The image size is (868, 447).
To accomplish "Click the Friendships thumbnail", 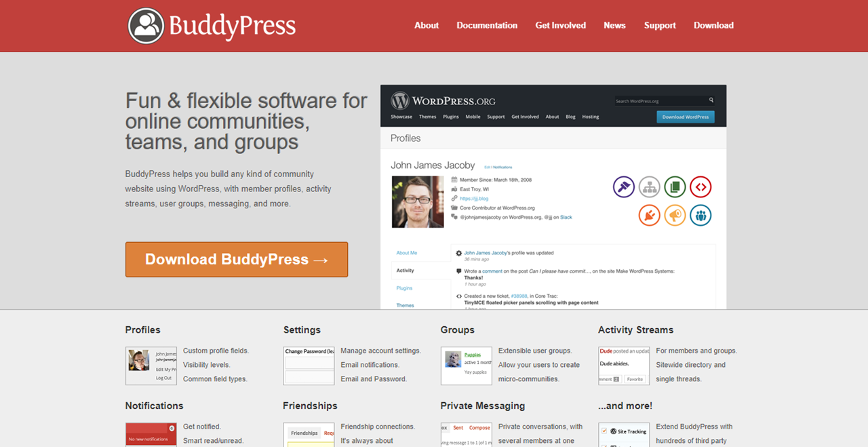I will pos(309,435).
